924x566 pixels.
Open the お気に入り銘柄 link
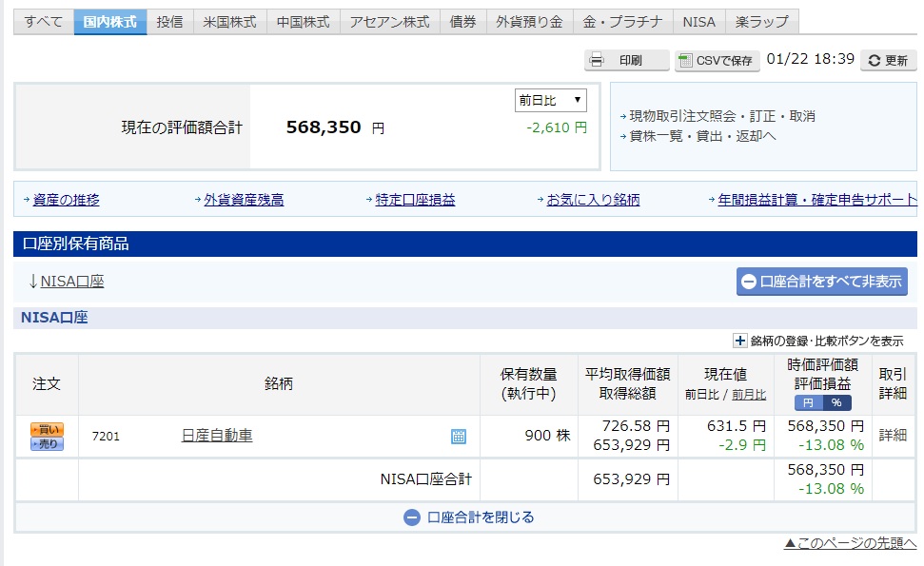594,200
